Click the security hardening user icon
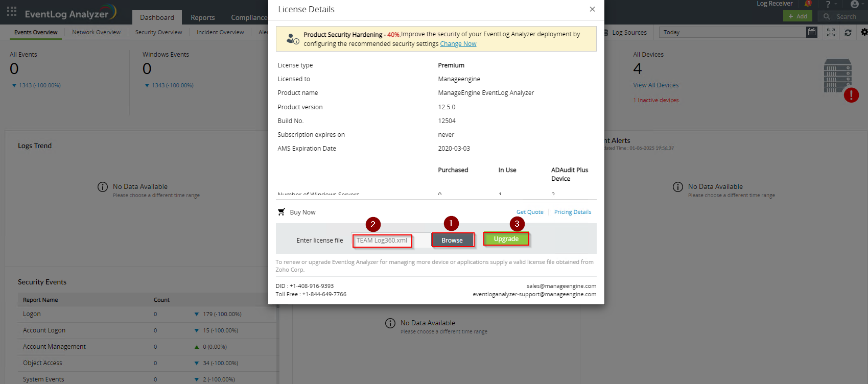The width and height of the screenshot is (868, 384). click(x=292, y=39)
